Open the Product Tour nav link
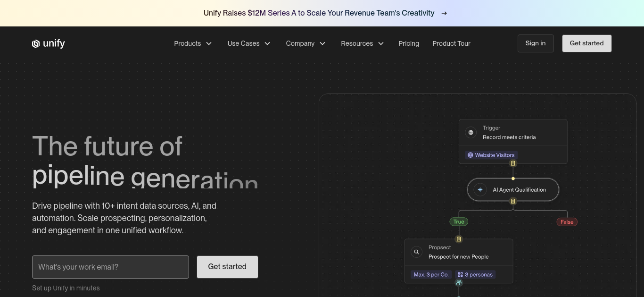This screenshot has width=644, height=297. pyautogui.click(x=452, y=43)
